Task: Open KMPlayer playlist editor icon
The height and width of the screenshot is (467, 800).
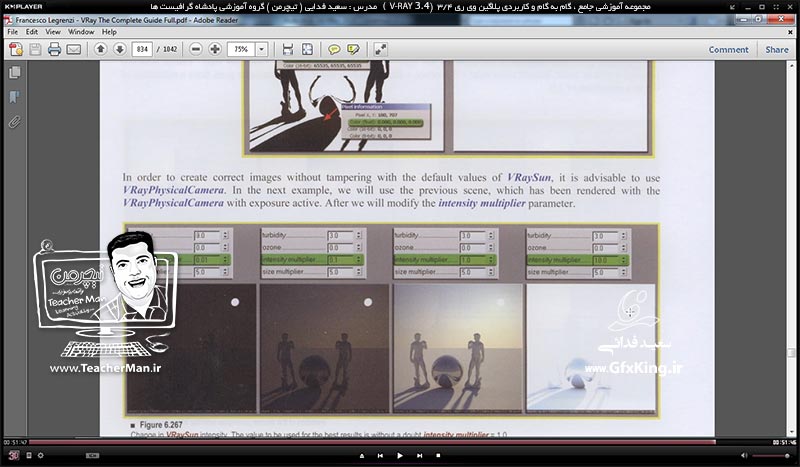Action: (x=29, y=455)
